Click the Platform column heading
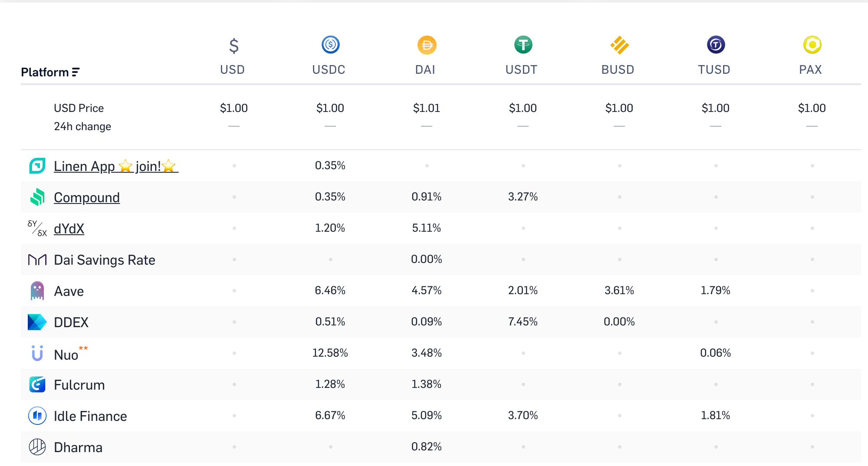Image resolution: width=868 pixels, height=466 pixels. [x=45, y=72]
